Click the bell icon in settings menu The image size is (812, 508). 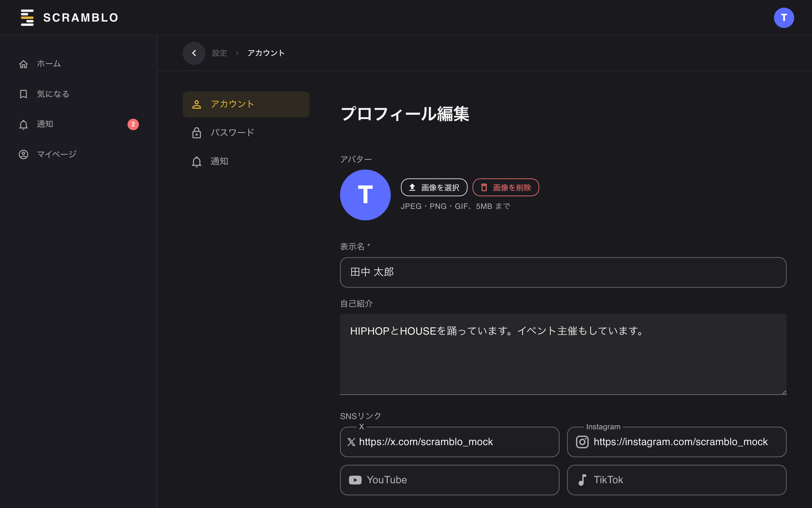(197, 162)
